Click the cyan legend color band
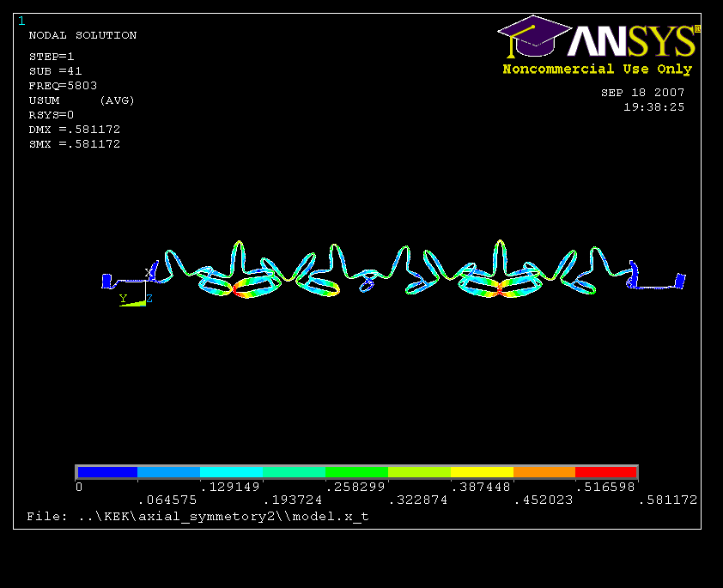The width and height of the screenshot is (723, 588). pyautogui.click(x=231, y=472)
